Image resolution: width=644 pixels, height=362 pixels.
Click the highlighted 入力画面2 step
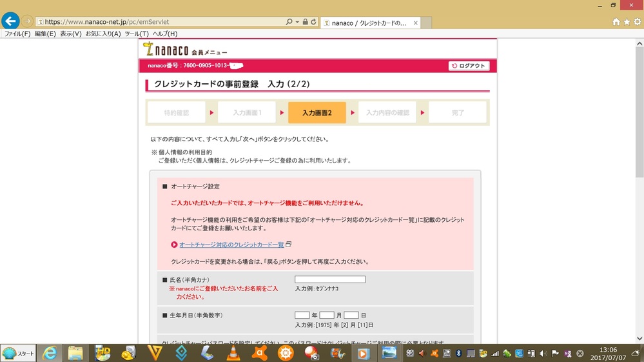(x=317, y=112)
